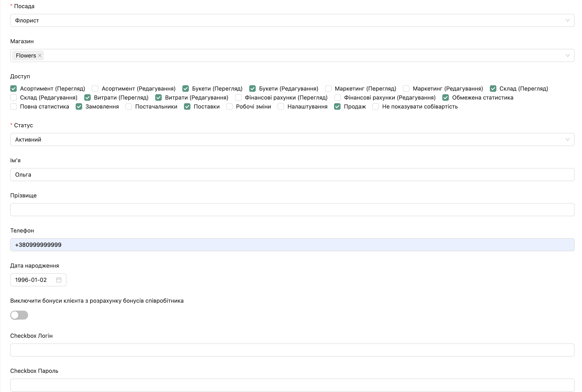Enable Не показувати собівартість checkbox
This screenshot has width=582, height=392.
375,106
